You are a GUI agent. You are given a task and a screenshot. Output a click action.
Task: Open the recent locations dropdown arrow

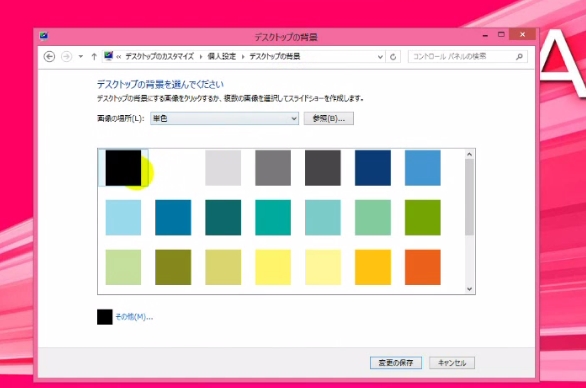coord(81,57)
